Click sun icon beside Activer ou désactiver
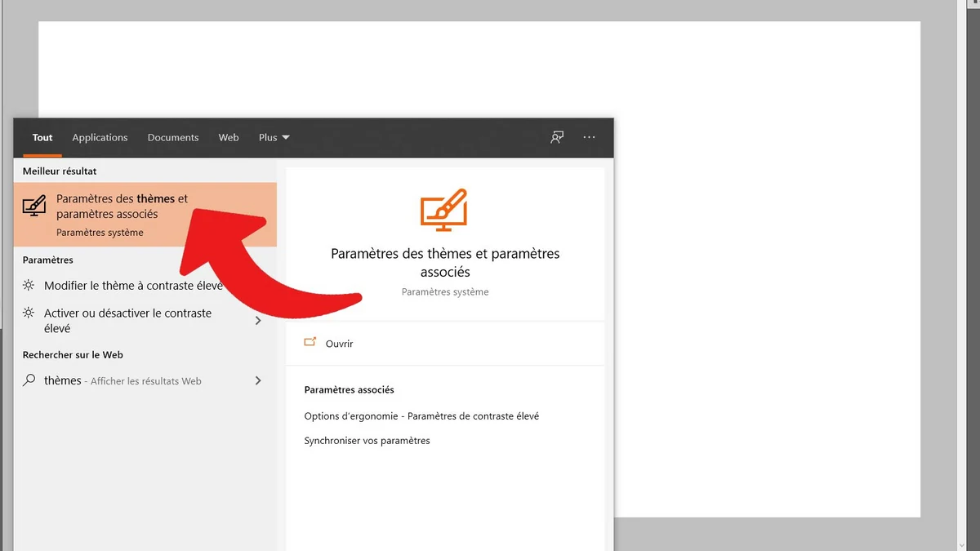This screenshot has width=980, height=551. pyautogui.click(x=29, y=313)
